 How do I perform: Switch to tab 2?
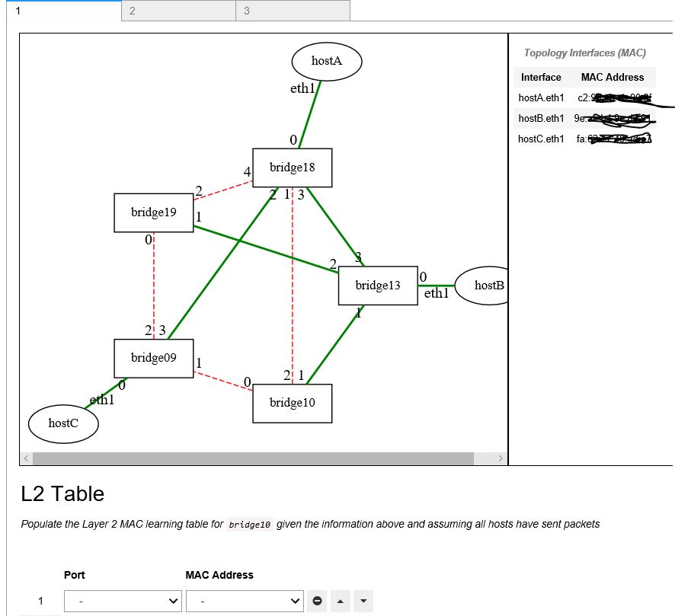177,10
